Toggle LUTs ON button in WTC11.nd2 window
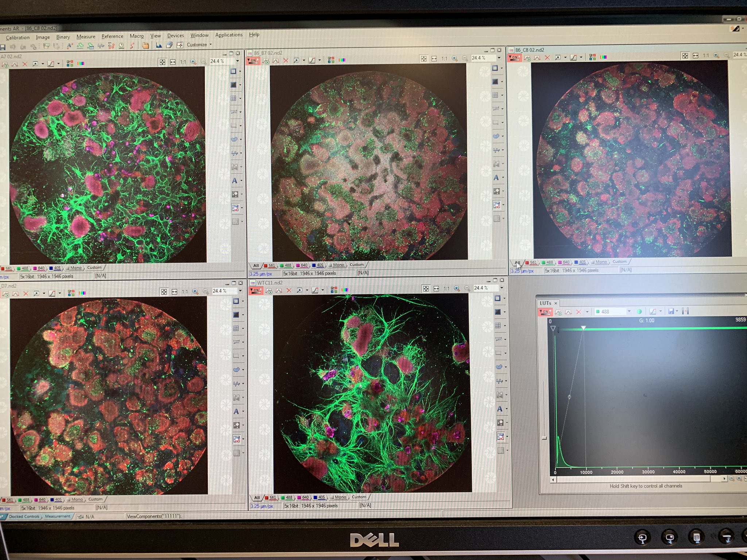Viewport: 747px width, 560px height. point(256,291)
